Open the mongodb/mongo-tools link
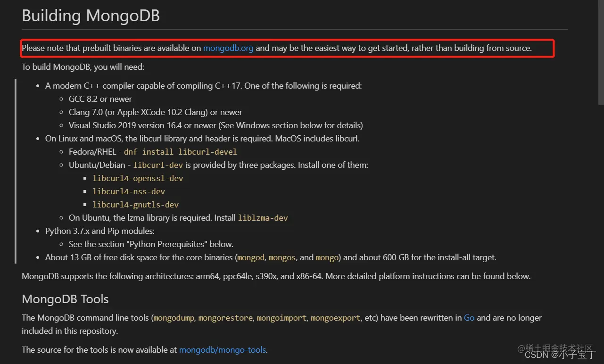Screen dimensions: 604x364 click(223, 350)
